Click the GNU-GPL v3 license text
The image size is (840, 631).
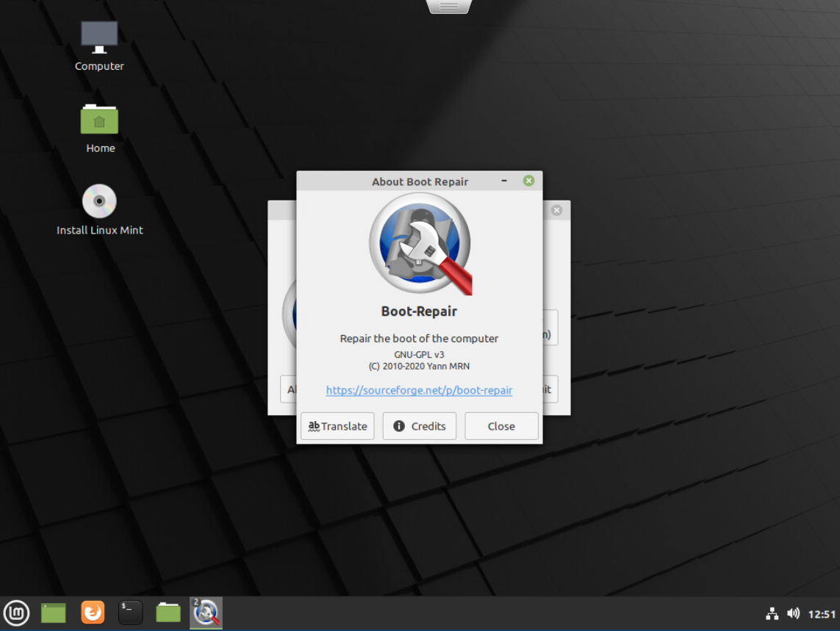point(419,355)
